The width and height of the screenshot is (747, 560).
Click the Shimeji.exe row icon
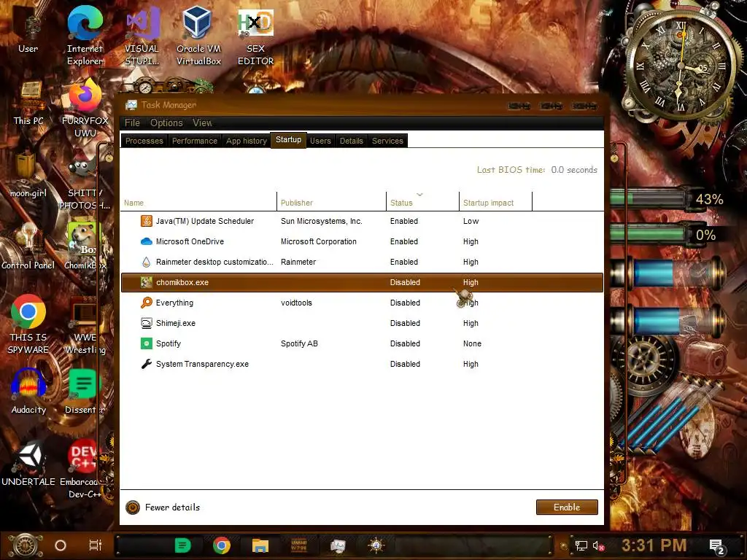[x=146, y=323]
